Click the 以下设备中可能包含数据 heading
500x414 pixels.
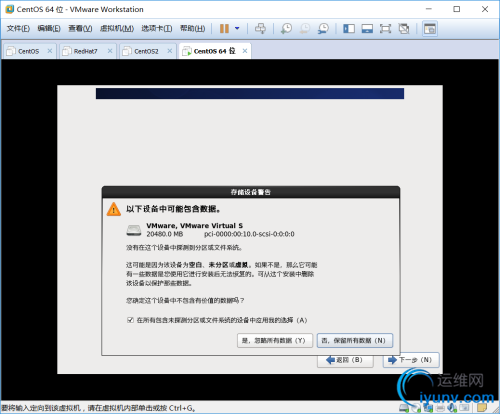coord(173,209)
